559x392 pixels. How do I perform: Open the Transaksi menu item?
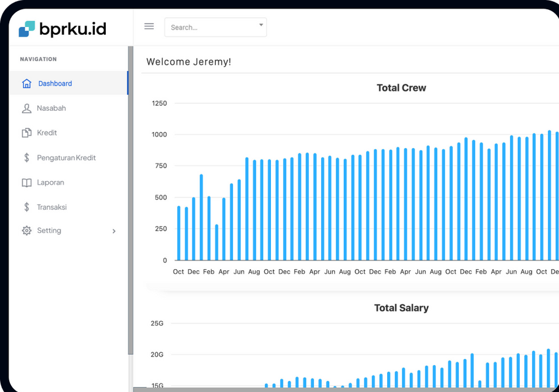(68, 207)
